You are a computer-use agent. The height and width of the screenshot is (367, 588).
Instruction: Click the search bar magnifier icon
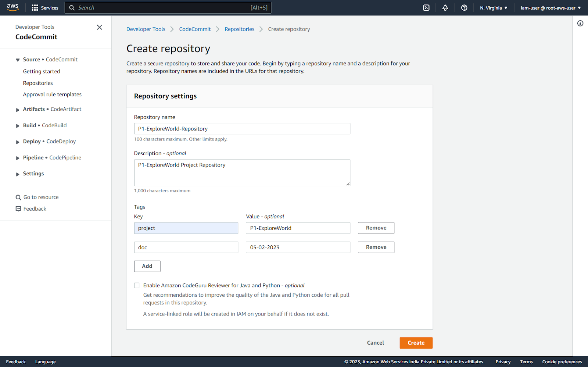coord(72,8)
